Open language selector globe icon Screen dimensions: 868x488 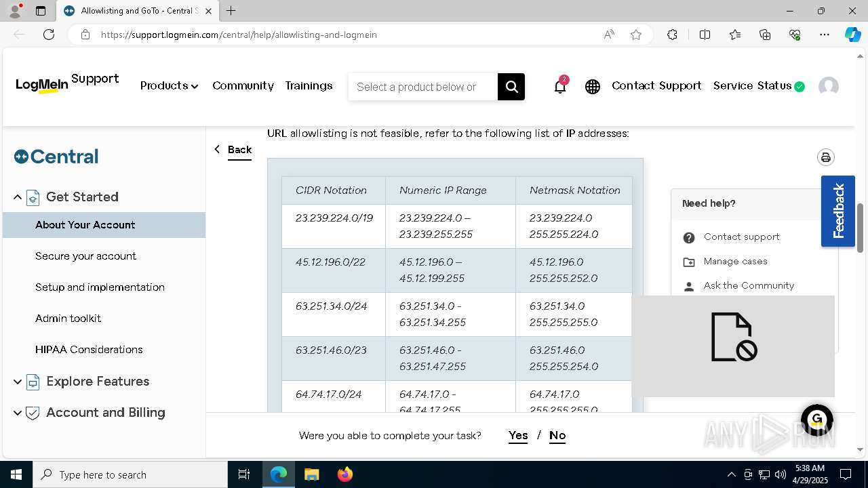(593, 87)
